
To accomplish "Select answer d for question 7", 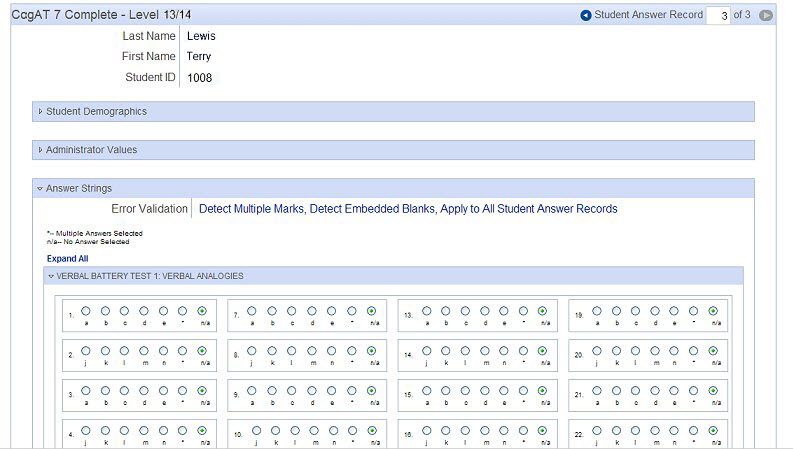I will (x=312, y=311).
